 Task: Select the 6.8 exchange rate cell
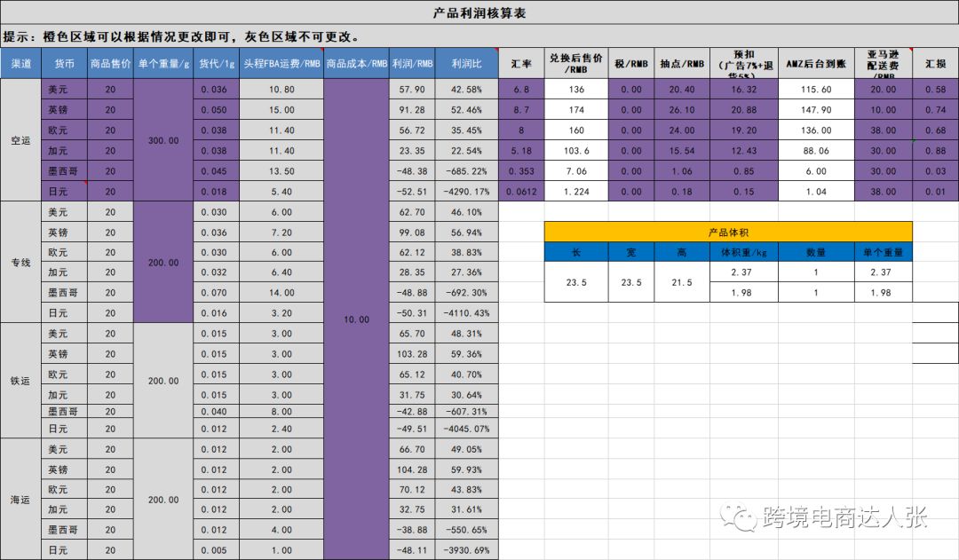(x=521, y=90)
